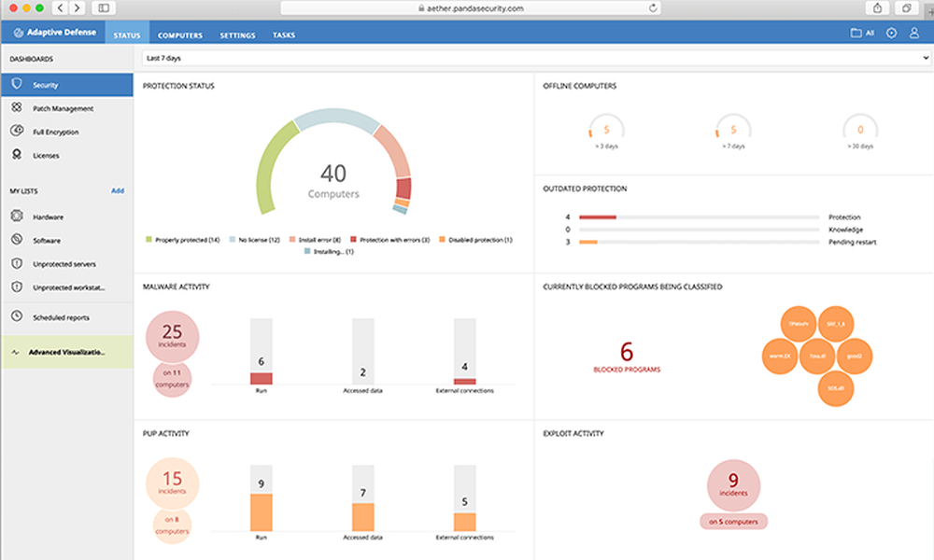Click the outdated Protection progress bar
Image resolution: width=934 pixels, height=560 pixels.
click(699, 217)
